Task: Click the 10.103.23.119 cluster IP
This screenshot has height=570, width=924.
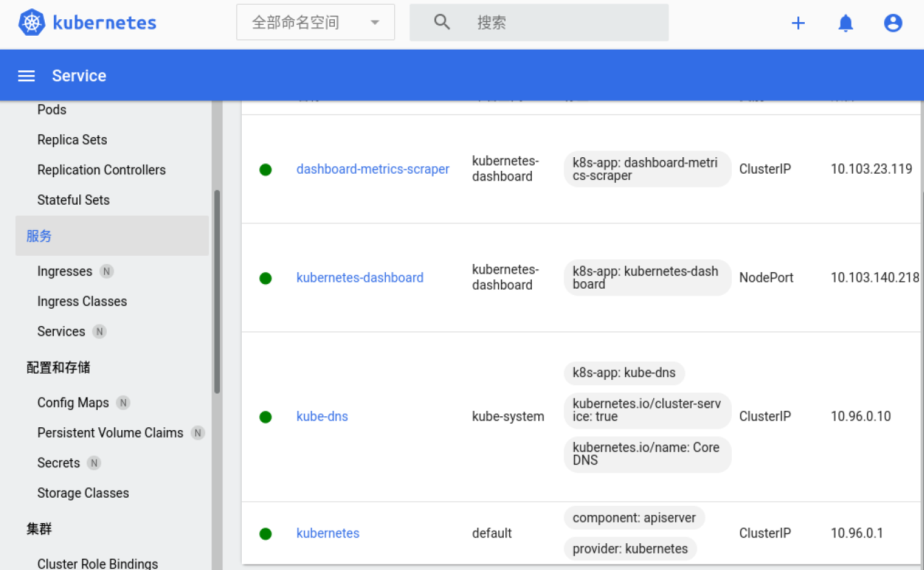Action: point(872,169)
